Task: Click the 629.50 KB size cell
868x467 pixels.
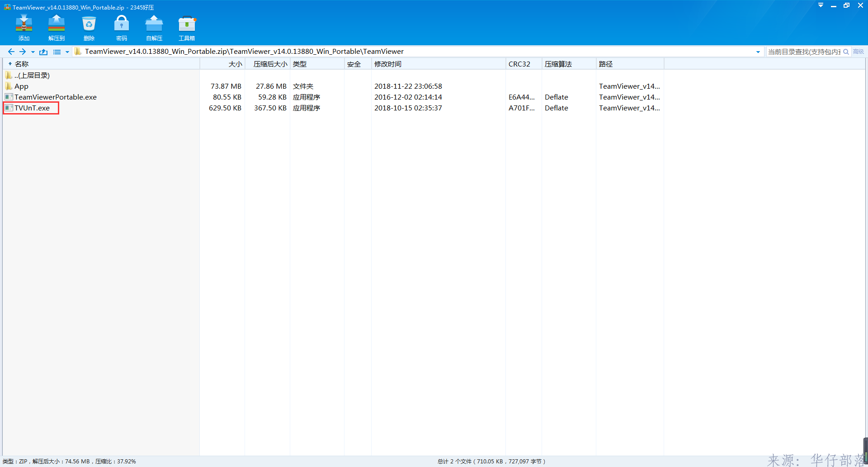Action: 225,108
